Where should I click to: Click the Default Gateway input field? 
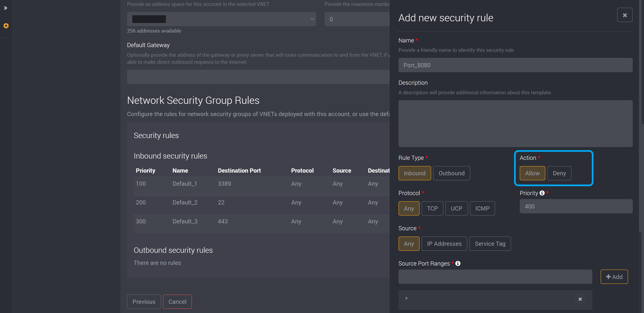[258, 77]
